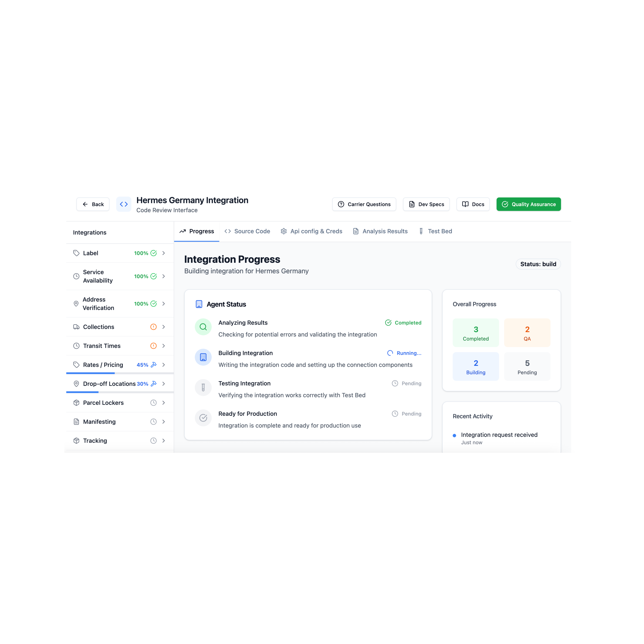The width and height of the screenshot is (644, 644).
Task: Click the Service Availability clock icon
Action: tap(76, 276)
